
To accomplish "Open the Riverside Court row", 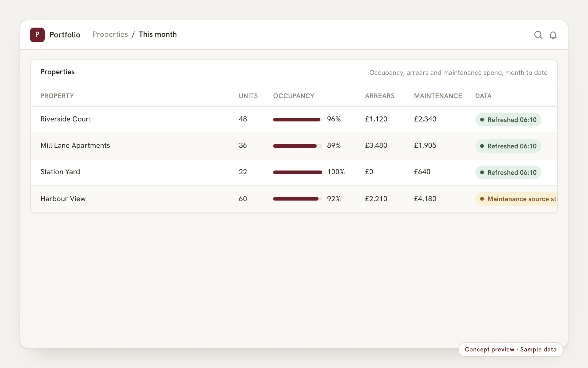I will tap(294, 120).
